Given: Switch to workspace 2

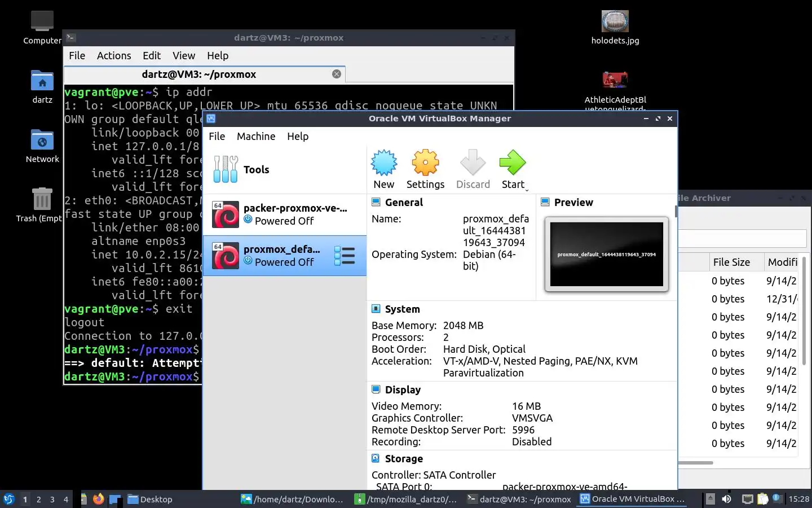Looking at the screenshot, I should click(38, 499).
